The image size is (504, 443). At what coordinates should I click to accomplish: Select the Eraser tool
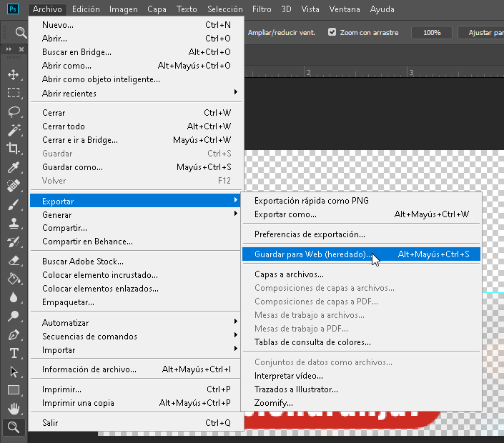[14, 260]
